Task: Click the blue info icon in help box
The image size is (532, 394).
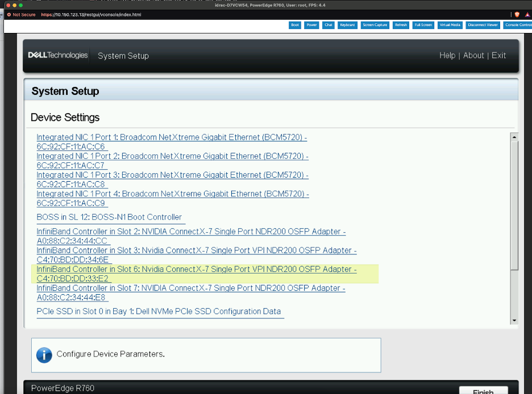Action: click(44, 355)
